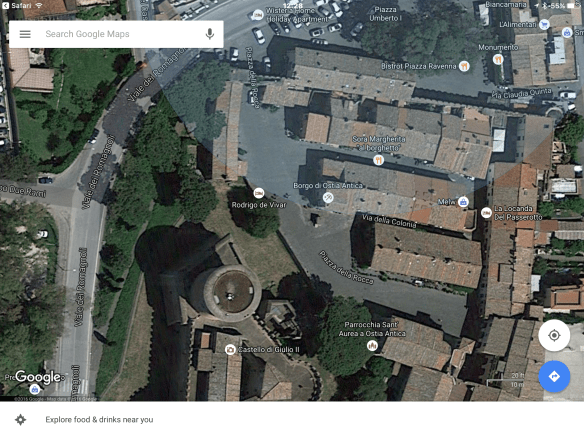
Task: Select Melw shopping bag pin
Action: (x=463, y=202)
